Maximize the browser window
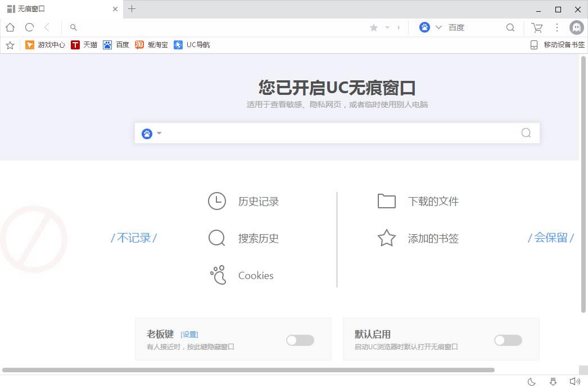588x388 pixels. click(x=558, y=10)
